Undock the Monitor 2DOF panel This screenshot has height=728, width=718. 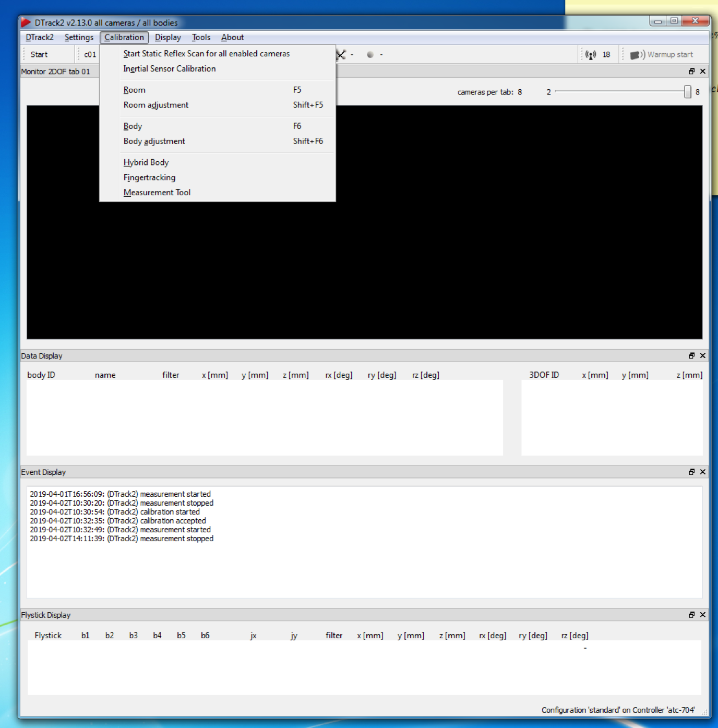coord(691,71)
